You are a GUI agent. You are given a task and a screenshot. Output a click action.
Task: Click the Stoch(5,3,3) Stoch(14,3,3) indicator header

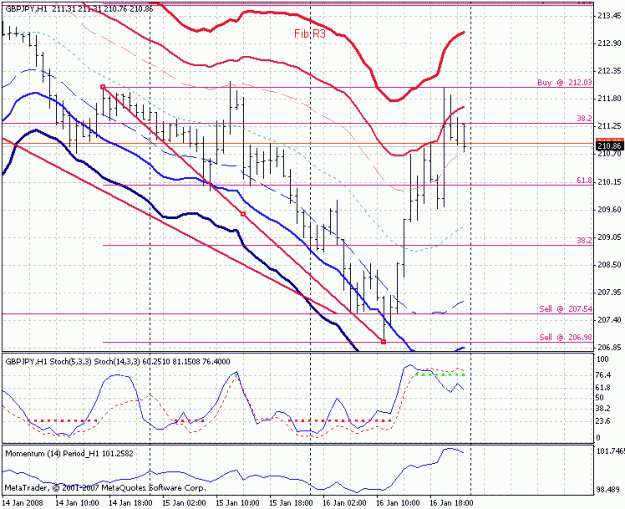[x=118, y=362]
